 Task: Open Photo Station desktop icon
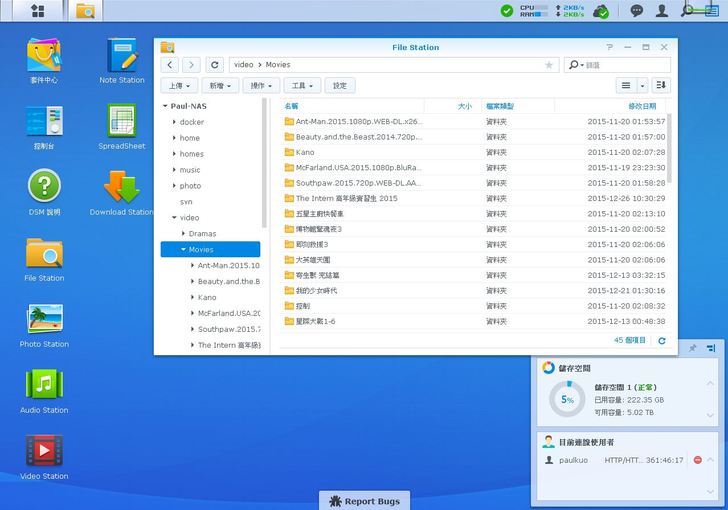coord(44,320)
